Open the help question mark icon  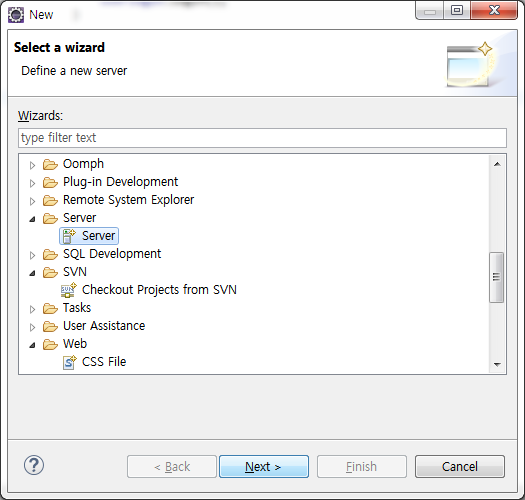pyautogui.click(x=33, y=465)
